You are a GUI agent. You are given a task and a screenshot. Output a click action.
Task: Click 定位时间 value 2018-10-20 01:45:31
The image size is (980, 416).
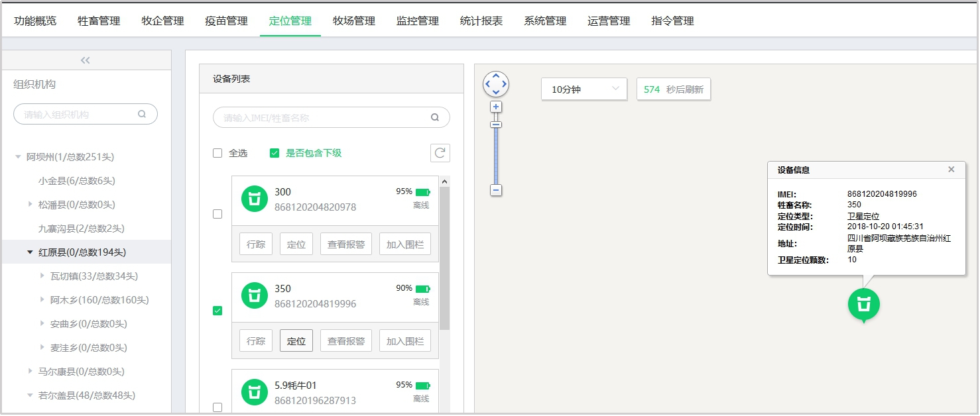(x=885, y=227)
